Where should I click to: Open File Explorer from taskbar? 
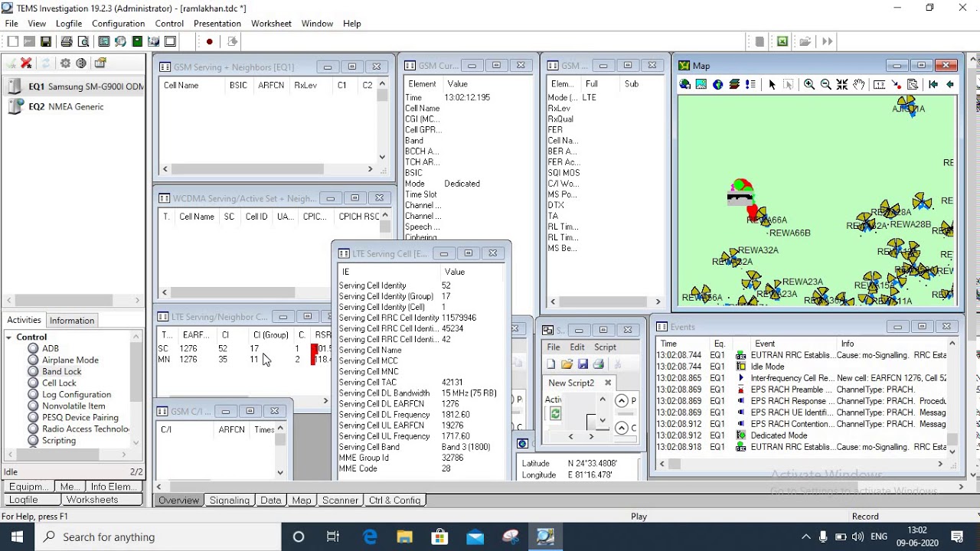point(404,536)
